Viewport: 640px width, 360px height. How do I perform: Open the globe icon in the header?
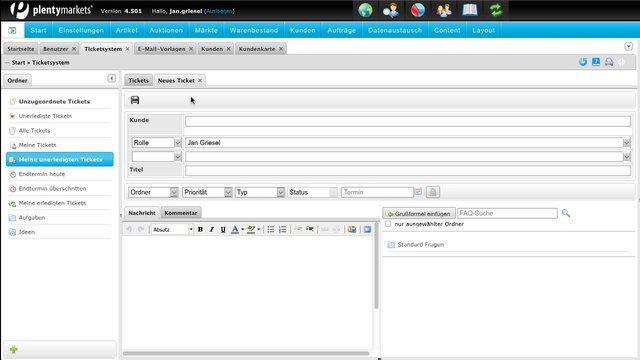tap(365, 10)
